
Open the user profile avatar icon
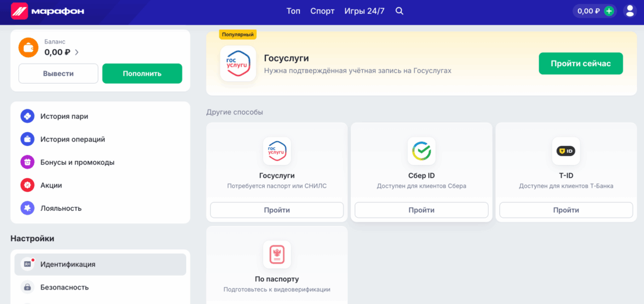630,11
